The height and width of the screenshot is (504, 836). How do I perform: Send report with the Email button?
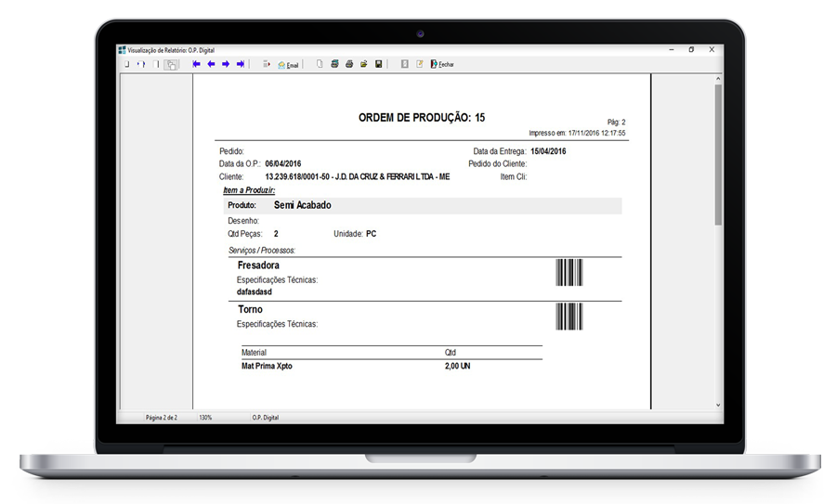coord(288,65)
